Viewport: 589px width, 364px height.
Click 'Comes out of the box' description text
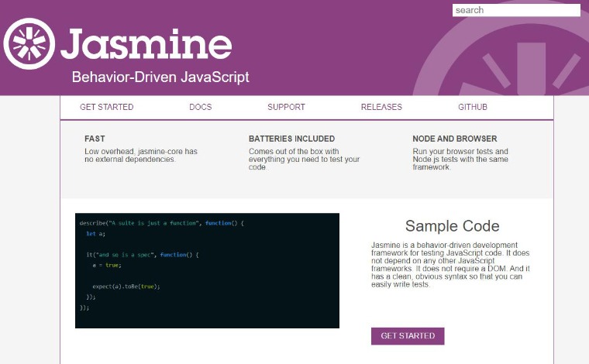coord(305,159)
